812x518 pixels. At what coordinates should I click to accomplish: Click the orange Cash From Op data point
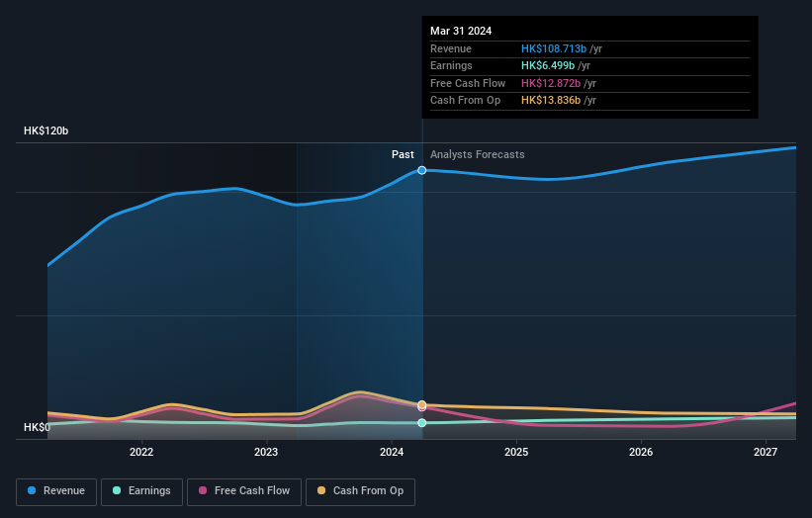[x=422, y=404]
